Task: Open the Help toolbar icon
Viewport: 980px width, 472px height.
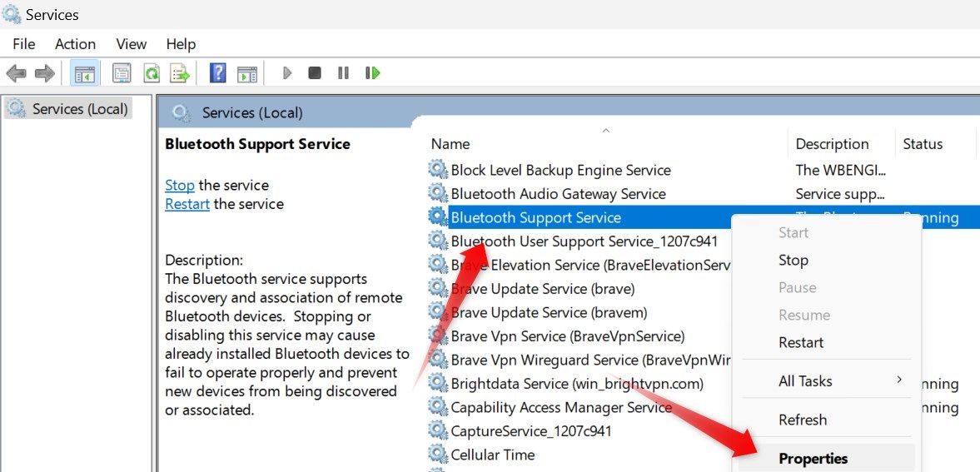Action: [x=218, y=73]
